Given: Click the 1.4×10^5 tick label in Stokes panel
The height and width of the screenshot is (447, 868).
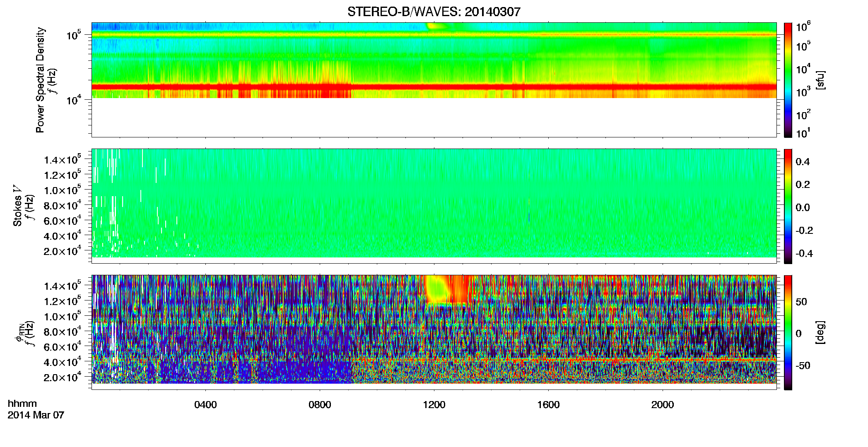Looking at the screenshot, I should [63, 160].
